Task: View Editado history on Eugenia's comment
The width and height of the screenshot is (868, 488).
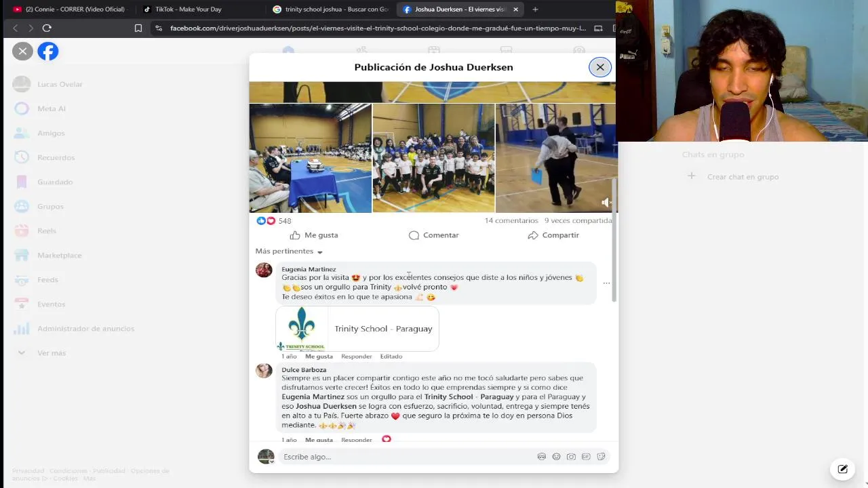Action: pyautogui.click(x=391, y=357)
